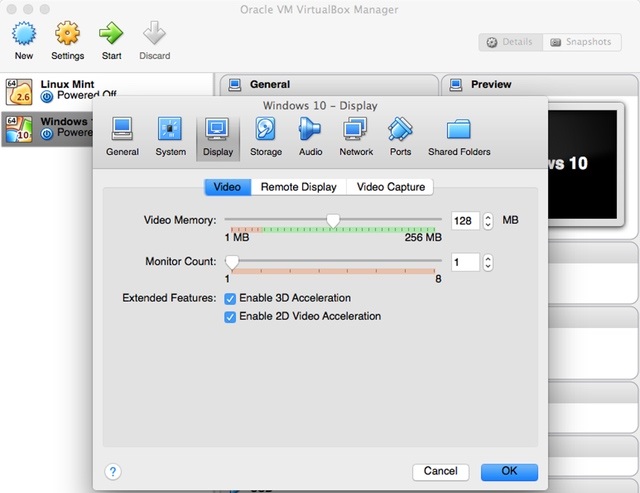The width and height of the screenshot is (640, 493).
Task: Disable the Enable 3D Acceleration checkbox
Action: [230, 299]
